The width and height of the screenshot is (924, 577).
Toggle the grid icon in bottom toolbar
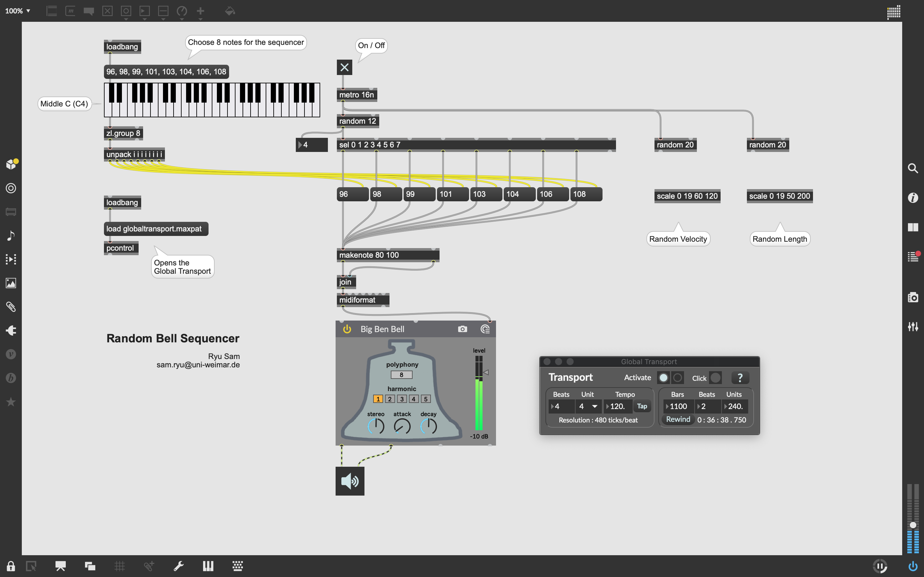pos(119,566)
